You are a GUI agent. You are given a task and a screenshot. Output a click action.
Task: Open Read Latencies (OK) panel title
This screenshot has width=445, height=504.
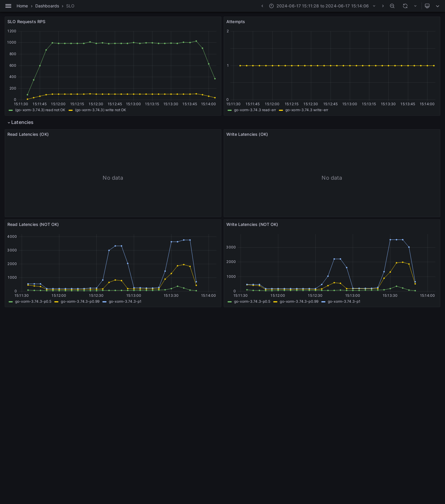(28, 134)
